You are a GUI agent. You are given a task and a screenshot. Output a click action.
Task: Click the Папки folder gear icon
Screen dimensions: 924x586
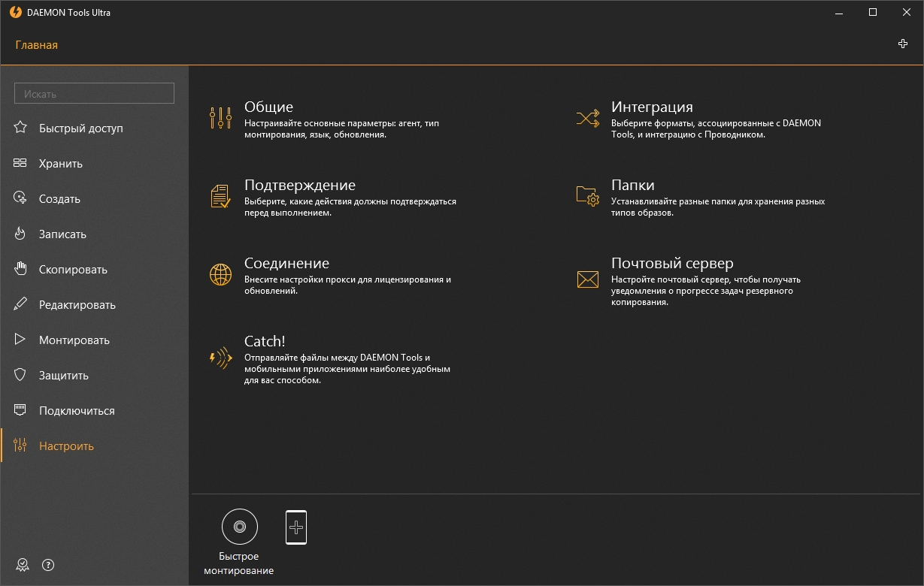[587, 196]
